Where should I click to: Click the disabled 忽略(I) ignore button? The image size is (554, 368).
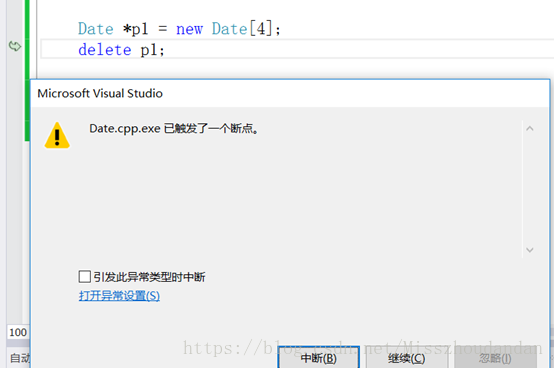[495, 357]
